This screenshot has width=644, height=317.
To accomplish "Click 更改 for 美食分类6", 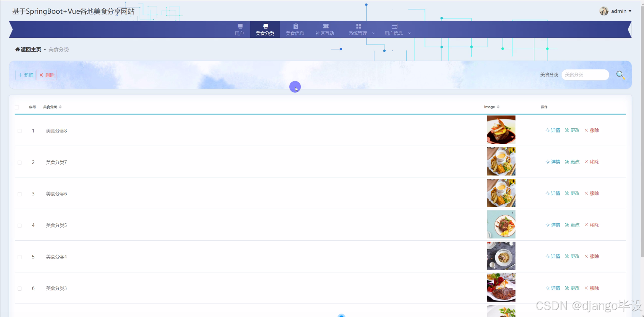I will click(572, 194).
